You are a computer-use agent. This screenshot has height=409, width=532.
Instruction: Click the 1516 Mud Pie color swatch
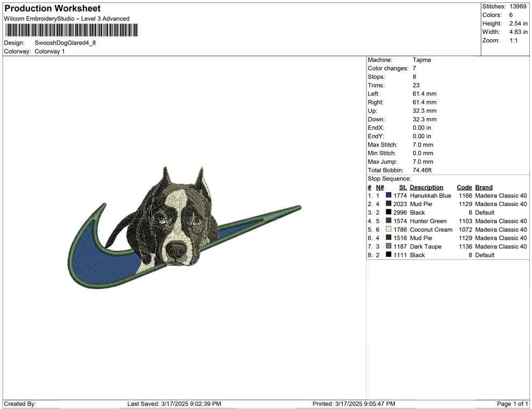click(x=389, y=238)
